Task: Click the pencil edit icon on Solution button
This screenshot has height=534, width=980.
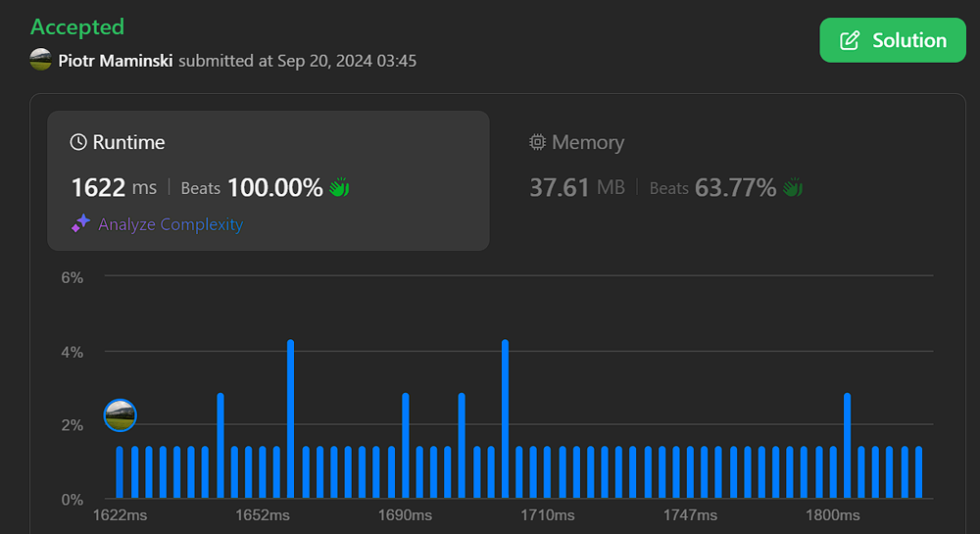Action: [x=851, y=40]
